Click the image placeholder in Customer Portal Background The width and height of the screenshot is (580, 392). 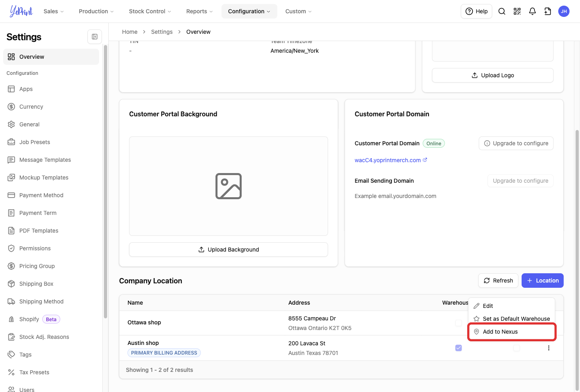coord(228,186)
